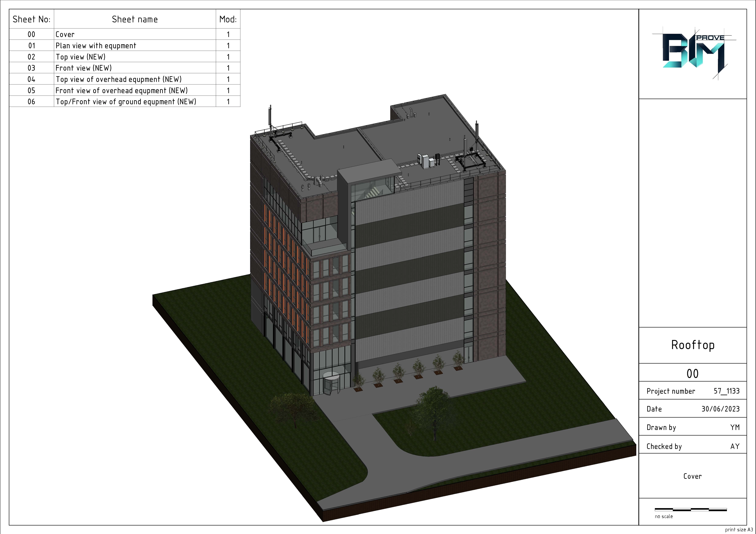
Task: Select 'Top view (NEW)' sheet entry
Action: [x=81, y=57]
